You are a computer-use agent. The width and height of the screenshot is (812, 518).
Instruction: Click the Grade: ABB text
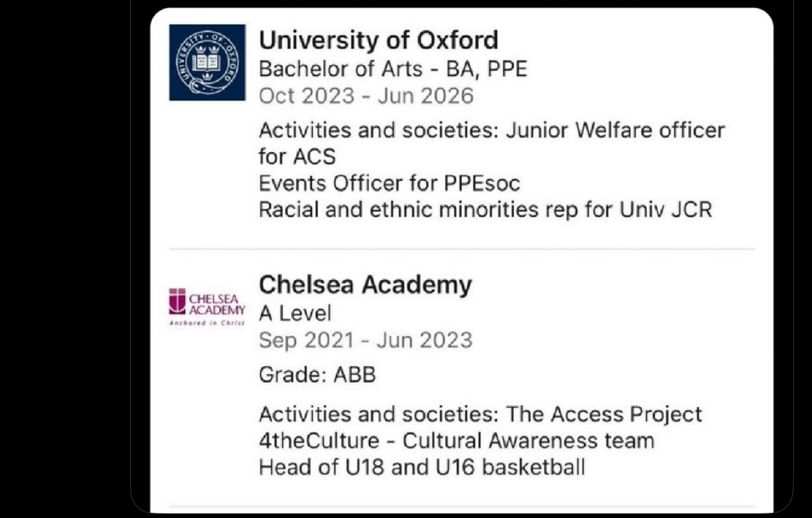click(x=316, y=374)
